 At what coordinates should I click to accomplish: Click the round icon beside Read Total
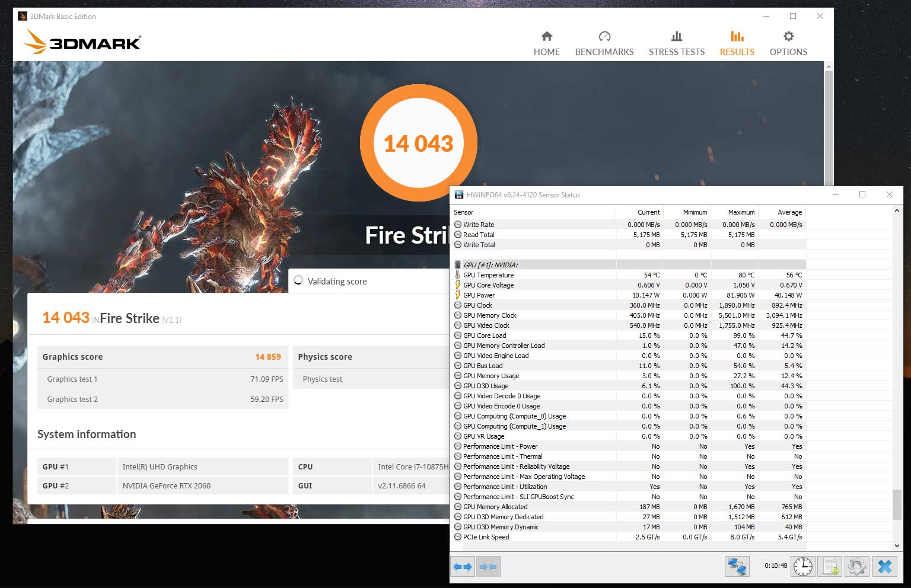(458, 235)
